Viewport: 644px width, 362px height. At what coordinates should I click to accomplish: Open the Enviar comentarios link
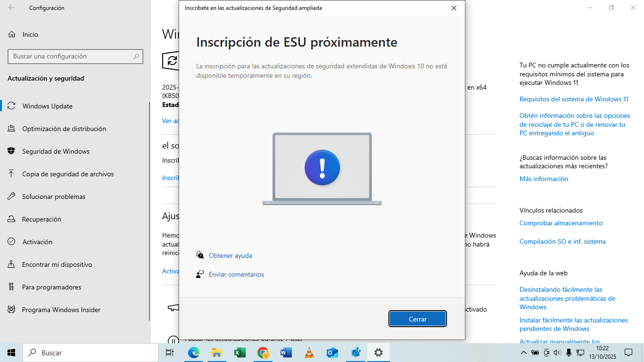click(236, 274)
